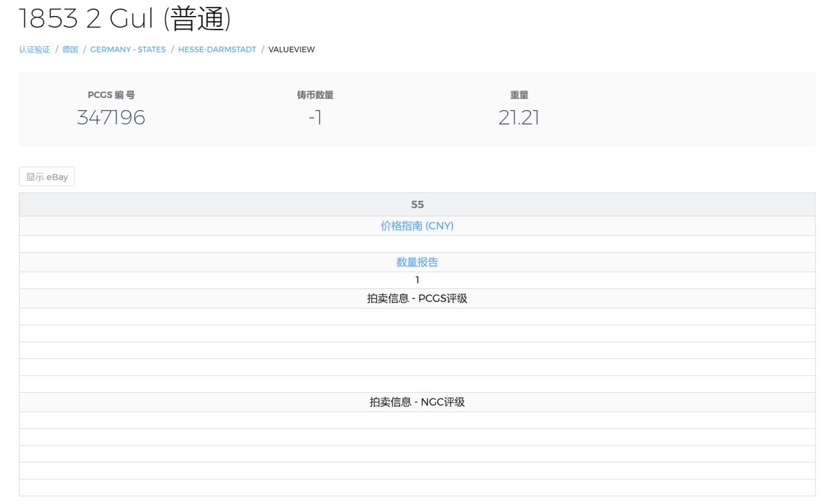Open the 价格指南 (CNY) link
Image resolution: width=829 pixels, height=504 pixels.
click(x=417, y=226)
